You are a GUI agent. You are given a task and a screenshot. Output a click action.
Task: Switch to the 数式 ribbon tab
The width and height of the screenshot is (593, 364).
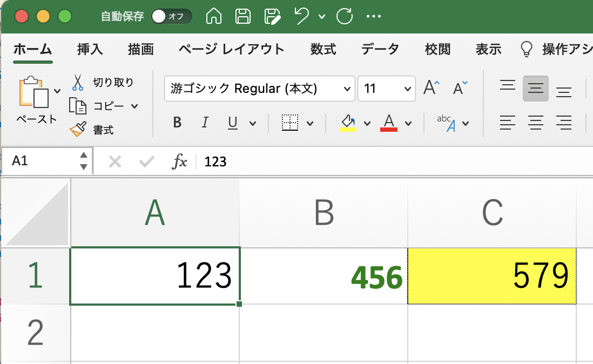[x=322, y=49]
